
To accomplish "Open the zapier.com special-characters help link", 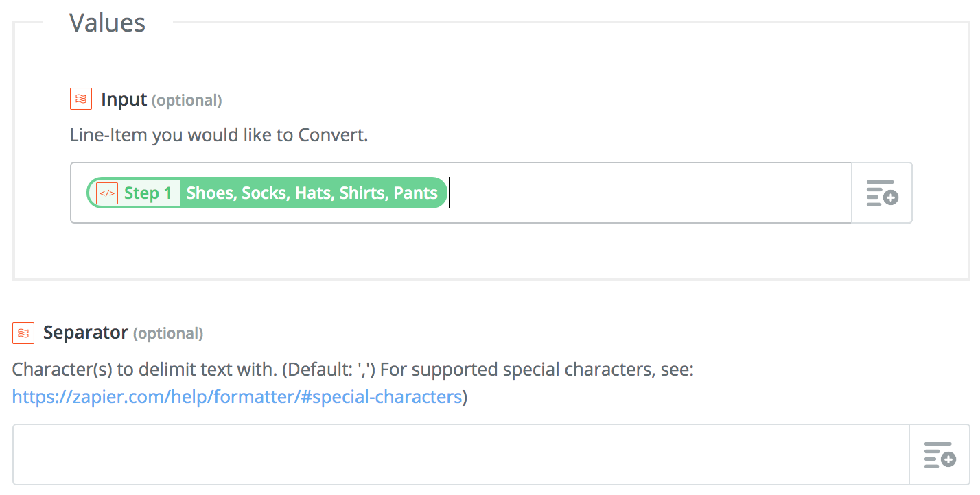I will tap(237, 396).
